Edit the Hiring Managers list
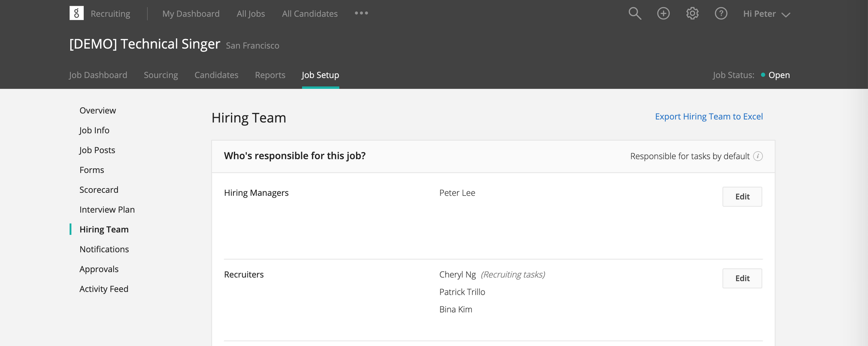Screen dimensions: 868x346 click(x=742, y=197)
